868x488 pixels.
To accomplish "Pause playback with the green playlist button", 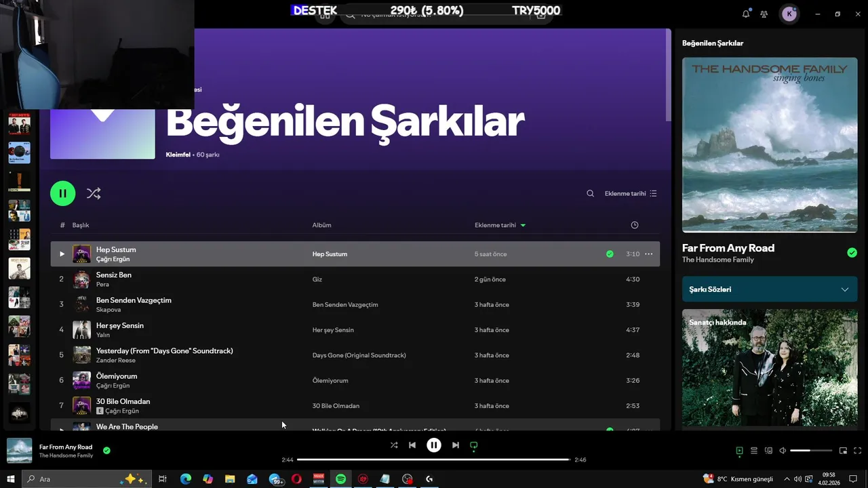I will [62, 193].
